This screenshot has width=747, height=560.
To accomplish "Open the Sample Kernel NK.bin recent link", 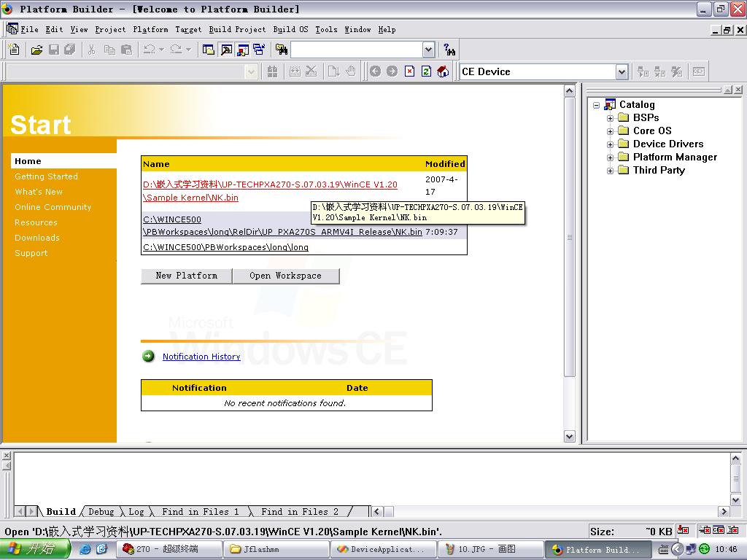I will 270,191.
